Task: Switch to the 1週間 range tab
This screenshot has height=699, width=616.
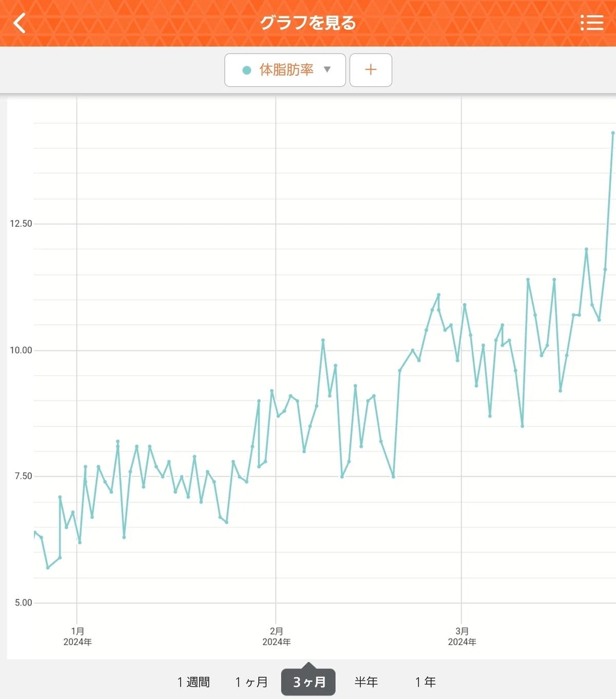Action: click(x=194, y=682)
